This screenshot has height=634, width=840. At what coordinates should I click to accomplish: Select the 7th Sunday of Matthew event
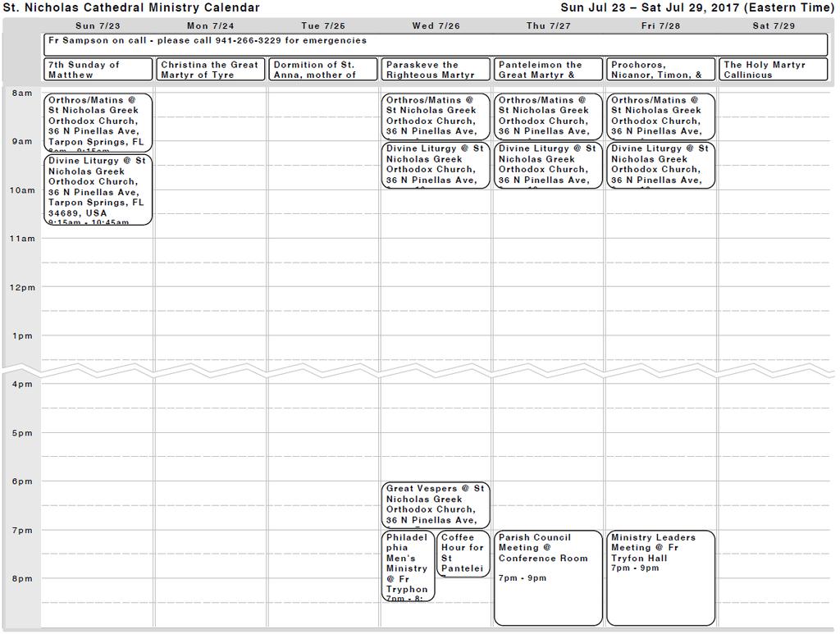98,70
